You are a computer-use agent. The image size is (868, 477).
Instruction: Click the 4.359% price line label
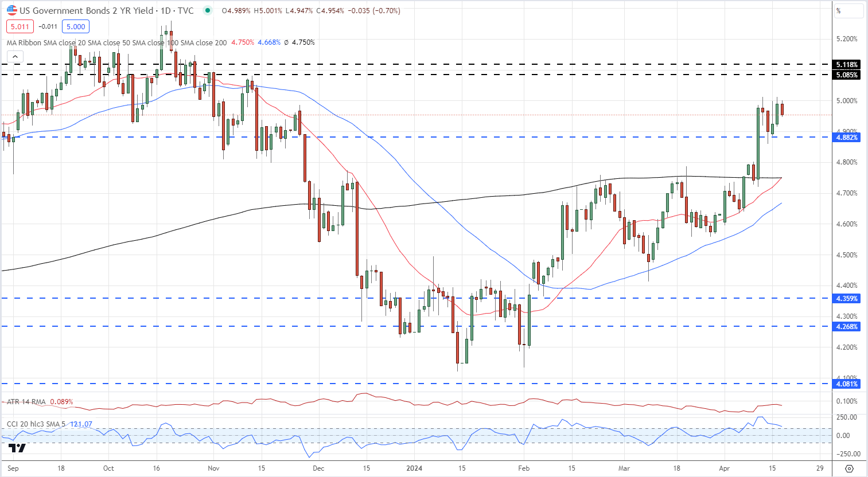coord(847,299)
